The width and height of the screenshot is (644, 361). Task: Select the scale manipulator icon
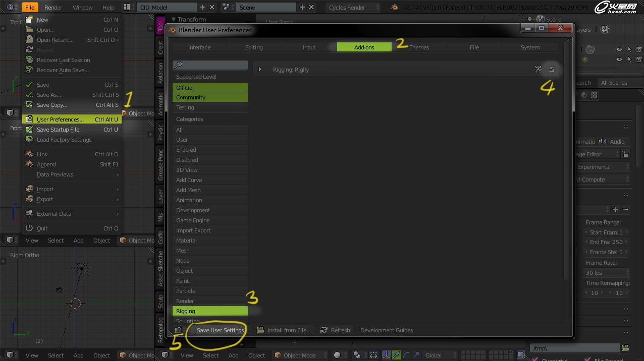(x=416, y=355)
